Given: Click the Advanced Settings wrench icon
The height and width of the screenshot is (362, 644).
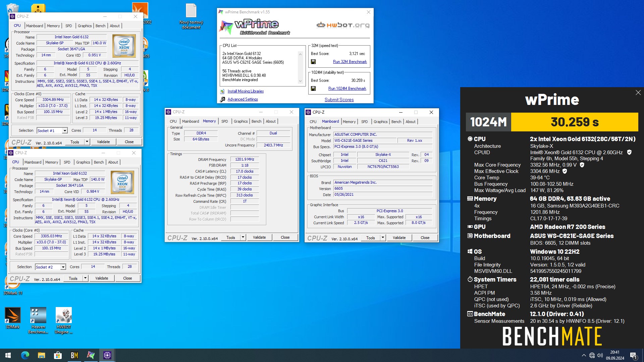Looking at the screenshot, I should (222, 99).
